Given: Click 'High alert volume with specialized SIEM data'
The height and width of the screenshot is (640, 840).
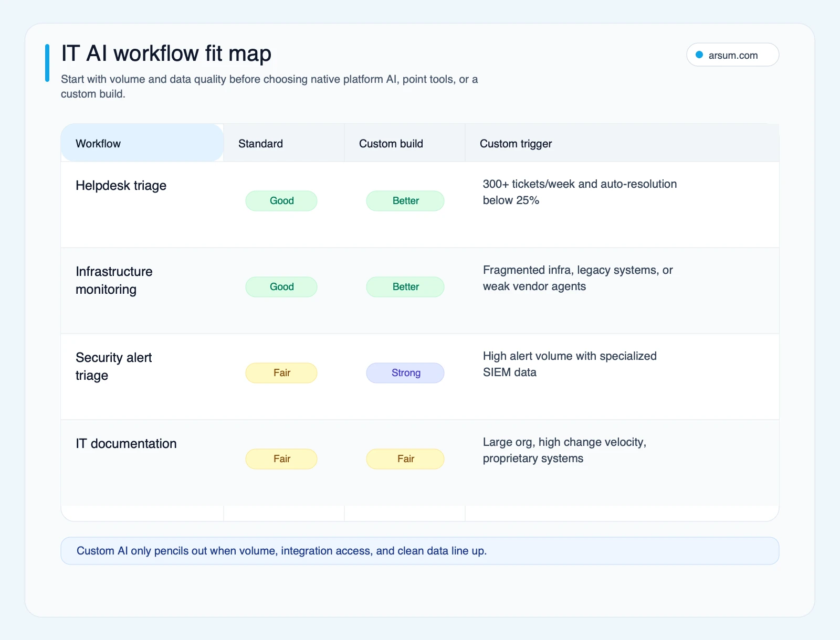Looking at the screenshot, I should [x=570, y=364].
